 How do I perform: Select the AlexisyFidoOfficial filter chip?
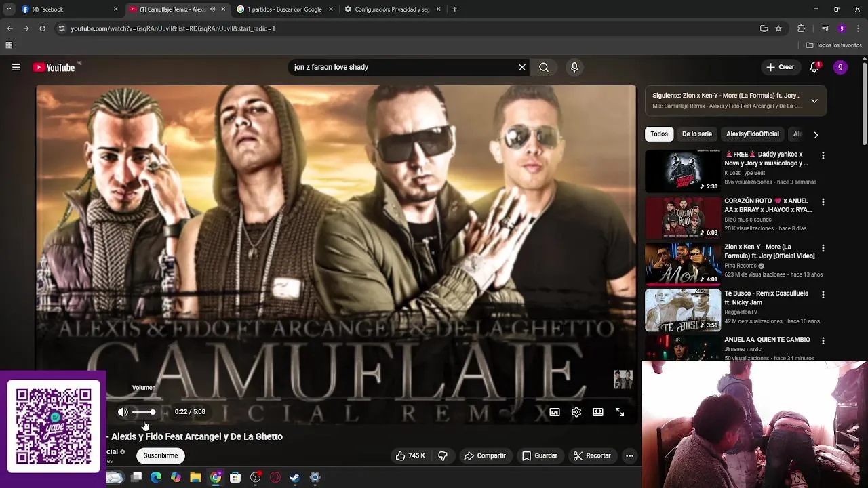point(753,134)
